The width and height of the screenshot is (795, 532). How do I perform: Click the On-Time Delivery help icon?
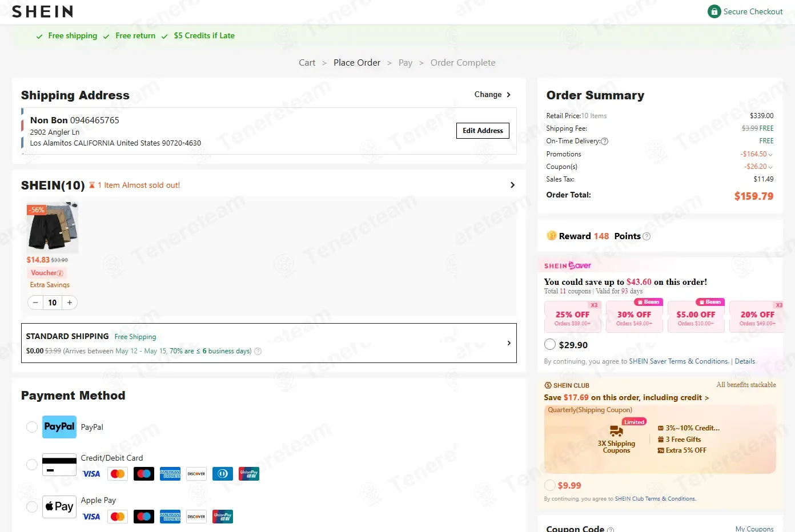(605, 141)
